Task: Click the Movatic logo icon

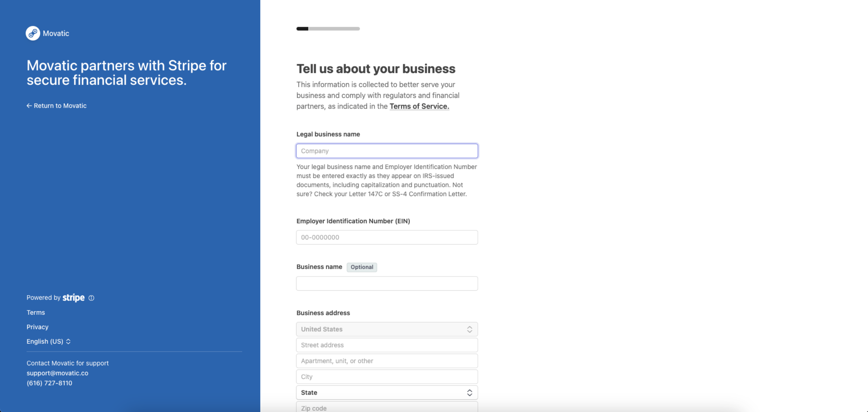Action: coord(33,33)
